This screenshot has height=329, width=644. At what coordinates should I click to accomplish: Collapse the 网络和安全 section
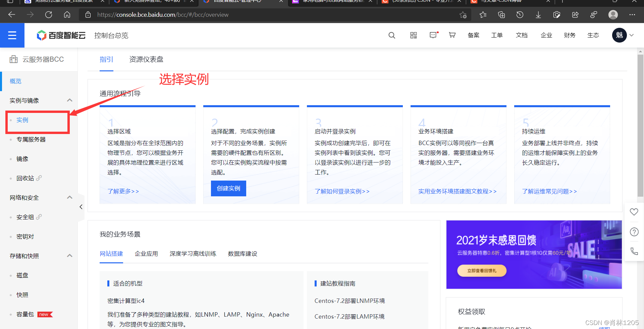coord(70,197)
